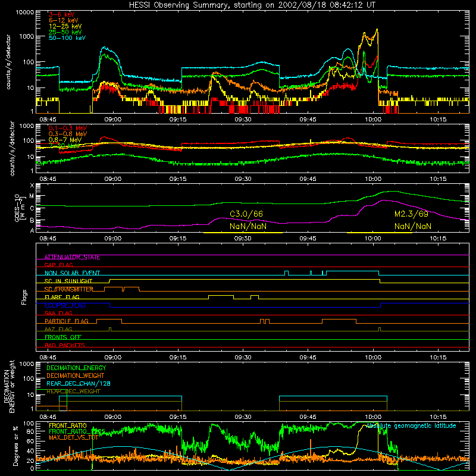Click the Degrees or % axis label

click(x=16, y=446)
